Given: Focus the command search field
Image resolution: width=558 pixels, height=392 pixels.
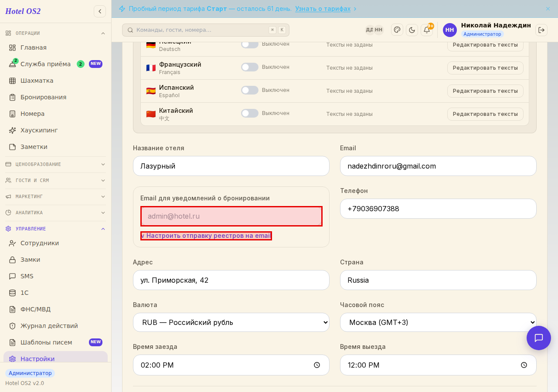Looking at the screenshot, I should coord(206,30).
